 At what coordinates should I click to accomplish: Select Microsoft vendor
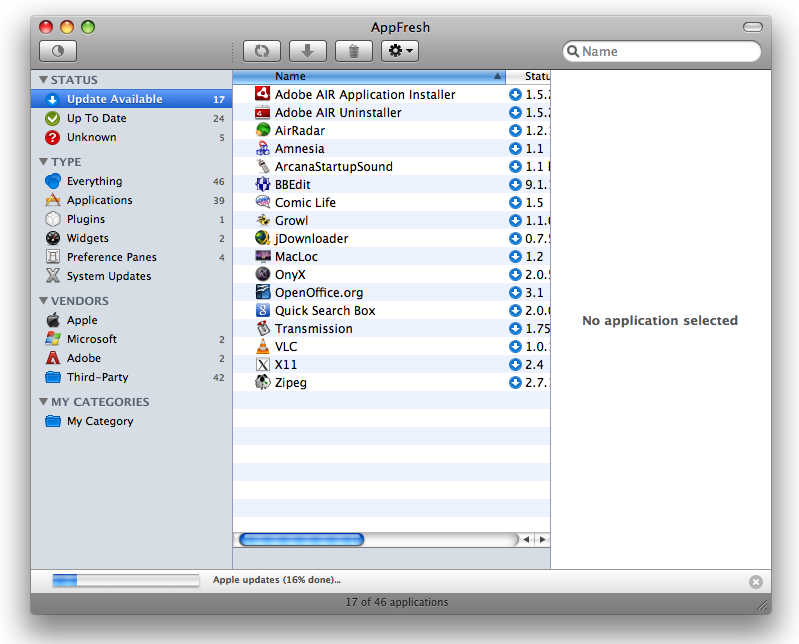pos(131,339)
